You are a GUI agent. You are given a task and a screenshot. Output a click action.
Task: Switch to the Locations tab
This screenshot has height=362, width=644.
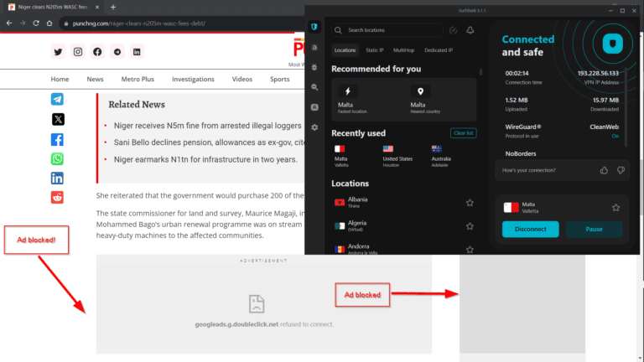[345, 50]
